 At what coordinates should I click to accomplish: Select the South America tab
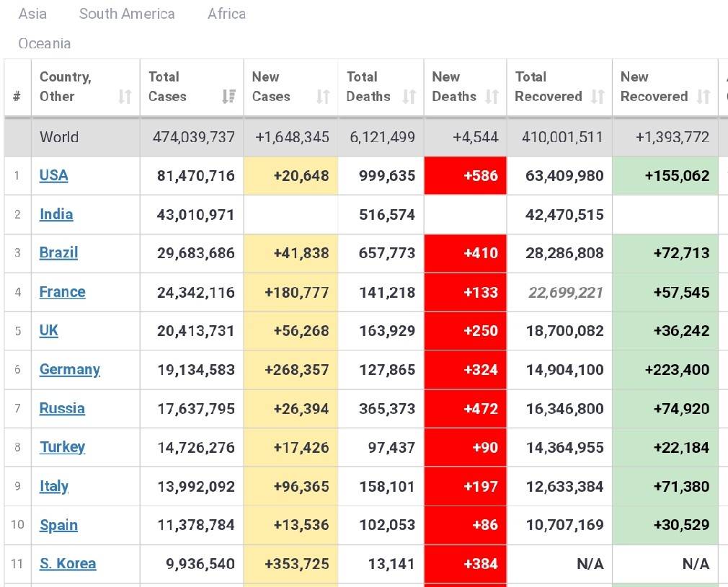[x=127, y=14]
